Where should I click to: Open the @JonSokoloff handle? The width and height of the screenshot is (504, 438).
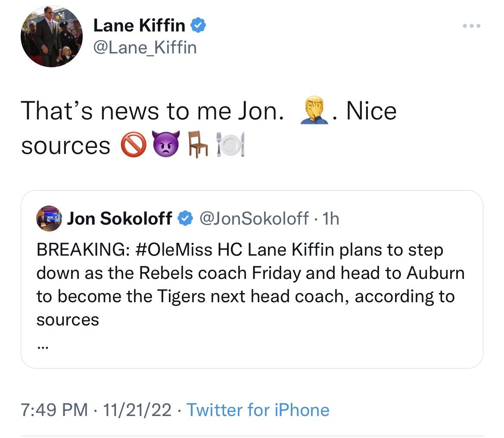pyautogui.click(x=254, y=219)
